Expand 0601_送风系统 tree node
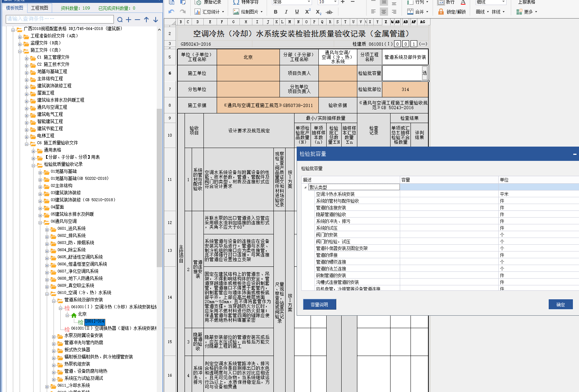Image resolution: width=579 pixels, height=392 pixels. 47,230
